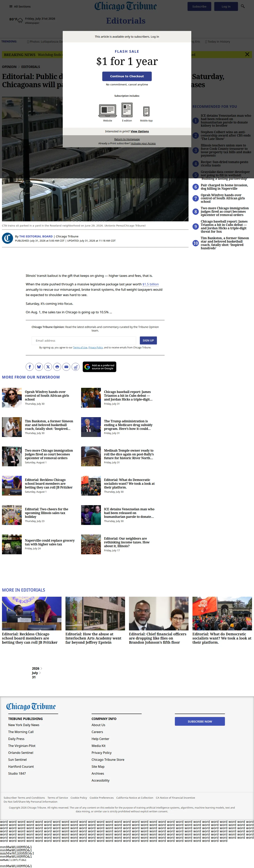Image resolution: width=254 pixels, height=868 pixels.
Task: Click Subscribe Now in footer
Action: click(200, 721)
